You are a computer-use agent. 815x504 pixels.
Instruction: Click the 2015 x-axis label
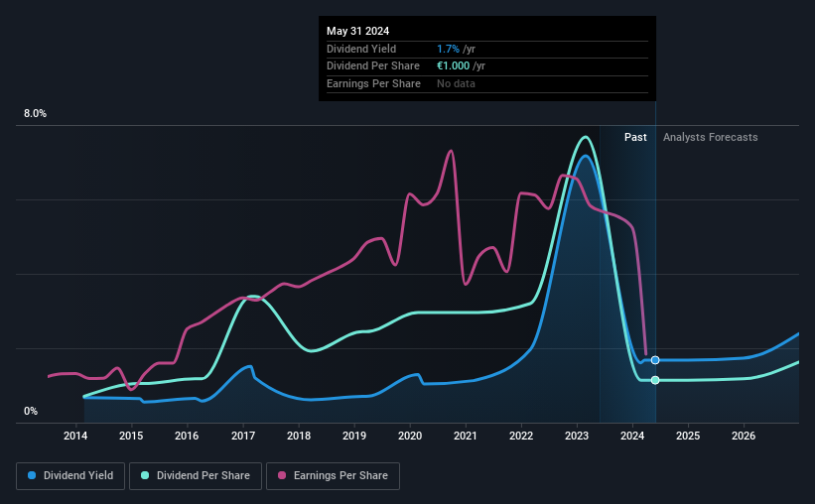click(x=131, y=436)
